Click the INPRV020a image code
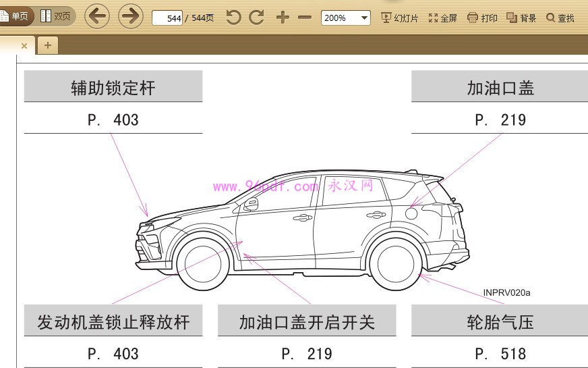The height and width of the screenshot is (368, 588). click(x=506, y=292)
